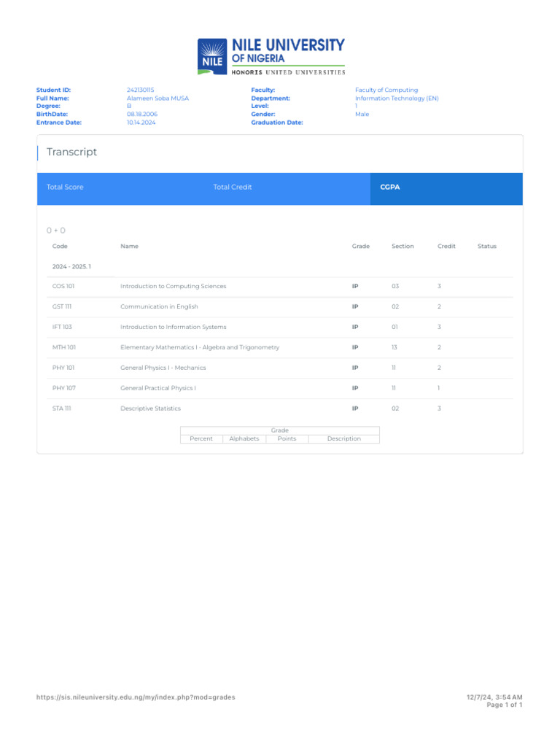Image resolution: width=560 pixels, height=747 pixels.
Task: Click the COS 101 course code
Action: point(63,286)
